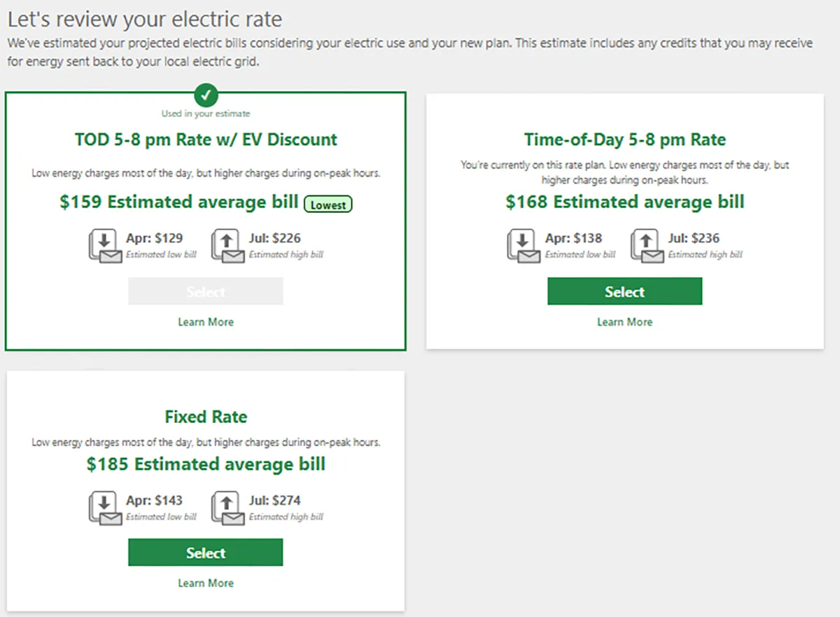Open Learn More under Fixed Rate
This screenshot has width=840, height=617.
206,583
